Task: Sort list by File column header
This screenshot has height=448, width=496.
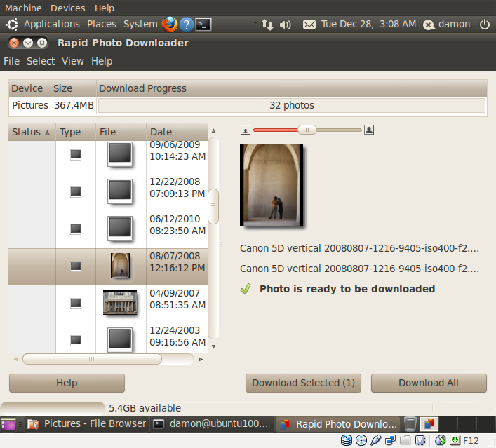Action: tap(121, 132)
